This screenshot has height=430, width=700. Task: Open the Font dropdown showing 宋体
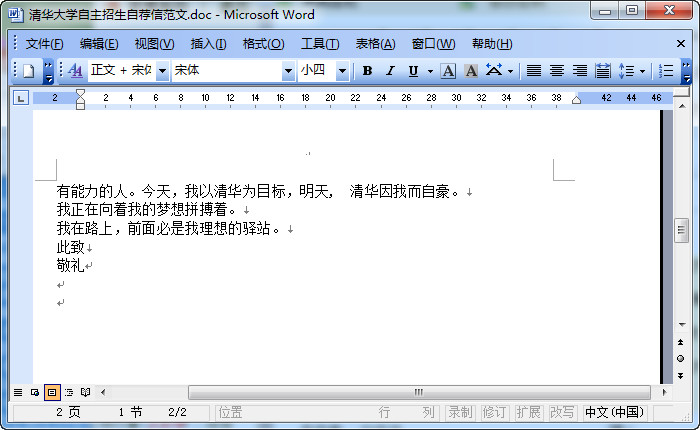(288, 71)
